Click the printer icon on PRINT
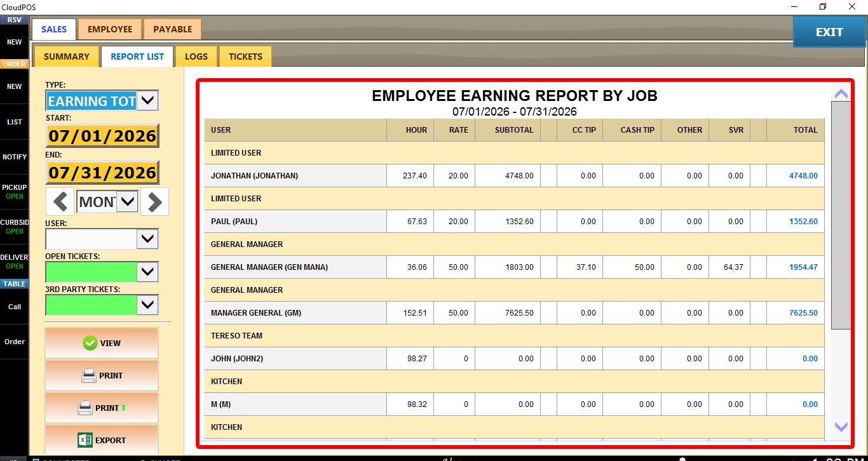Screen dimensions: 868x461 coord(89,376)
